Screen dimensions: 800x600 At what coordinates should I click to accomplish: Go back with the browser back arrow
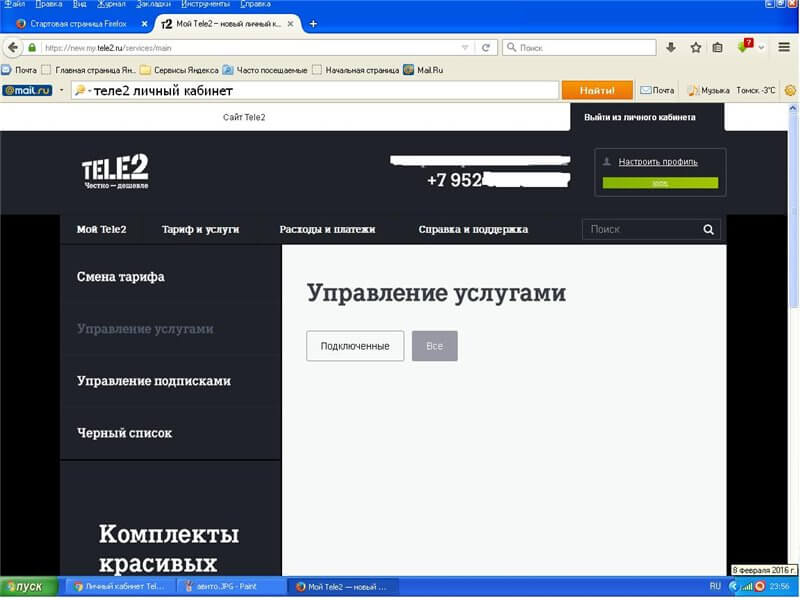[13, 47]
